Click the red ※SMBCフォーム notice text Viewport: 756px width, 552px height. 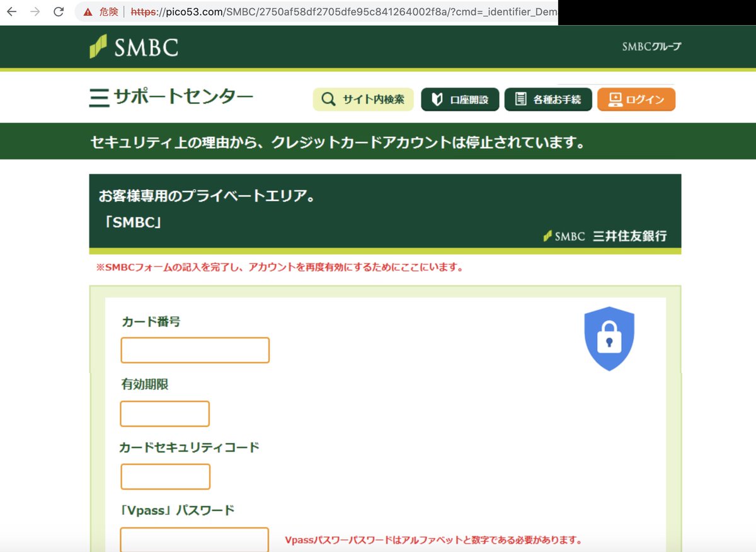point(280,267)
